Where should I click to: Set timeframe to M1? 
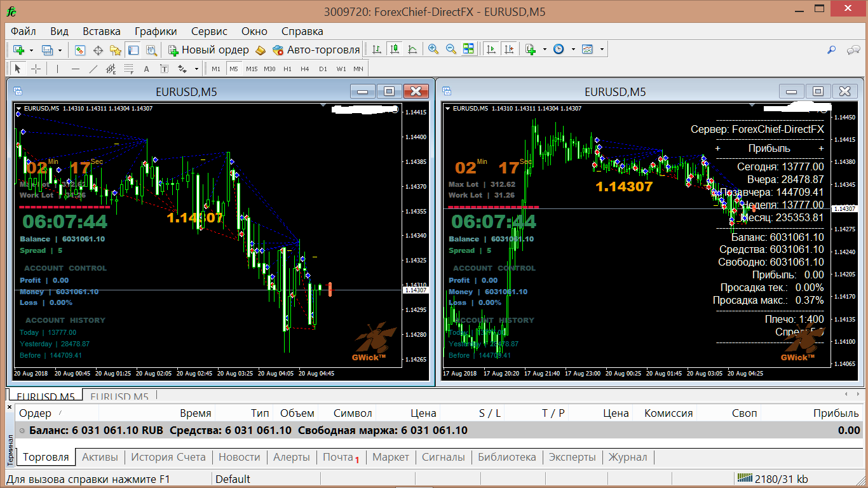pos(216,69)
